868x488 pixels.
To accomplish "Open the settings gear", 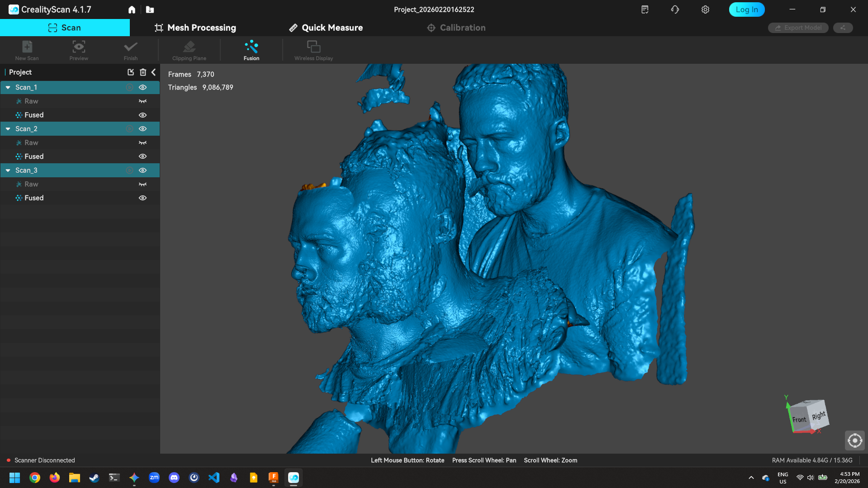I will 705,9.
